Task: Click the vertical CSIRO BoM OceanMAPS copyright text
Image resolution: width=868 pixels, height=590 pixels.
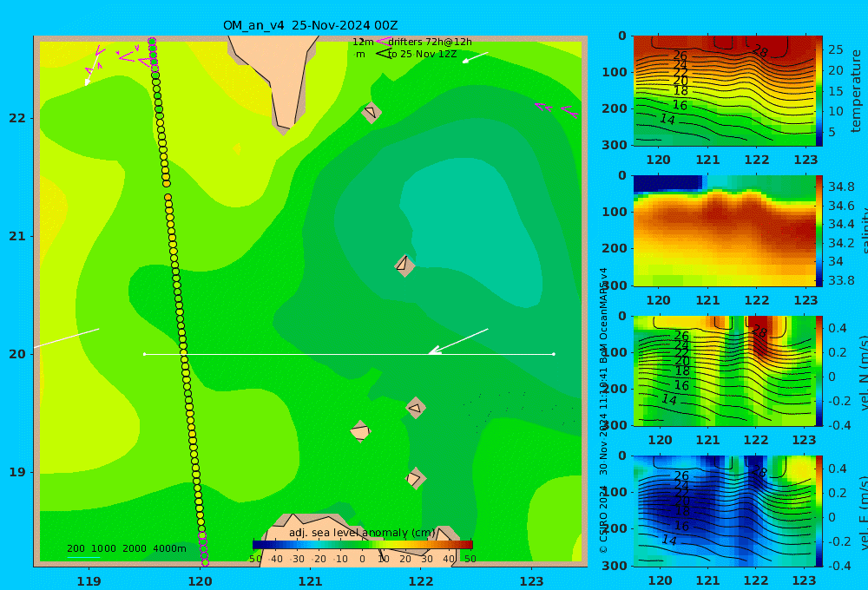Action: 603,410
